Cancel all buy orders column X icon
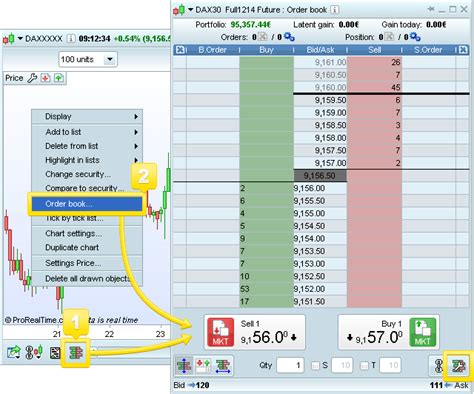 pos(180,50)
